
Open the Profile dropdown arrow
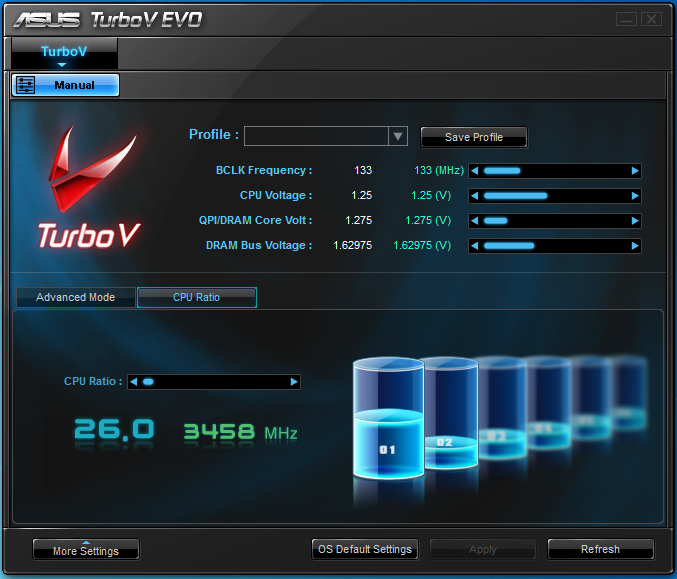pyautogui.click(x=398, y=136)
